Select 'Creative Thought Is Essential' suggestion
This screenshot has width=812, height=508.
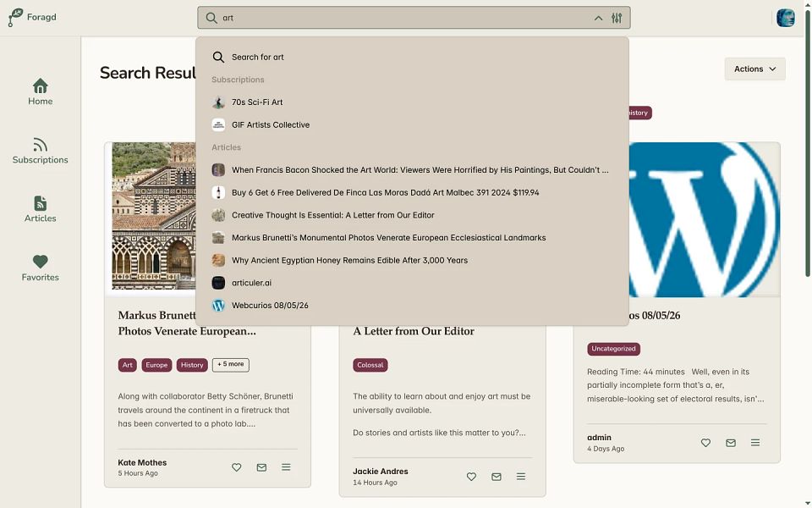412,215
